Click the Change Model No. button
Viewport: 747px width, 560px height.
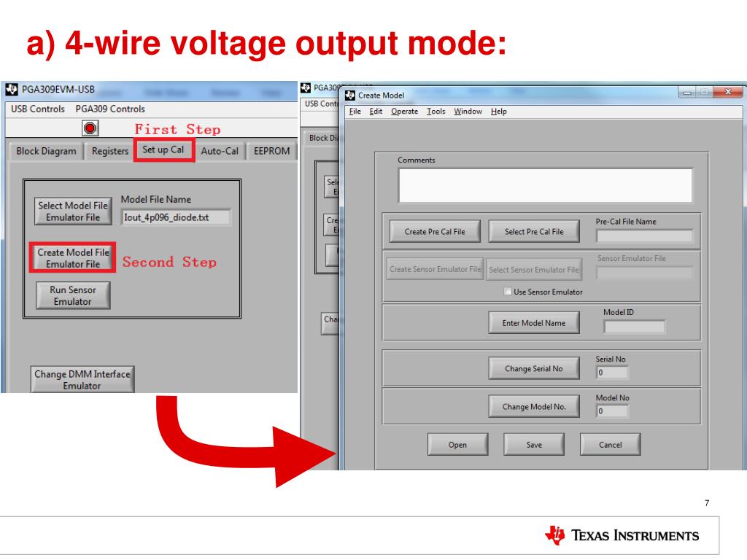pyautogui.click(x=534, y=407)
